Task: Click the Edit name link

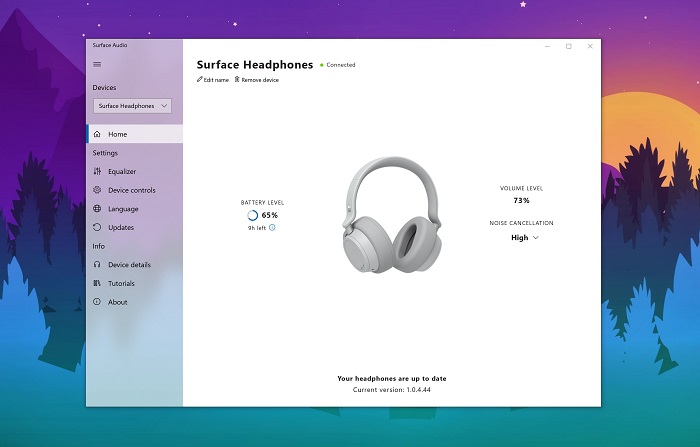Action: click(x=212, y=79)
